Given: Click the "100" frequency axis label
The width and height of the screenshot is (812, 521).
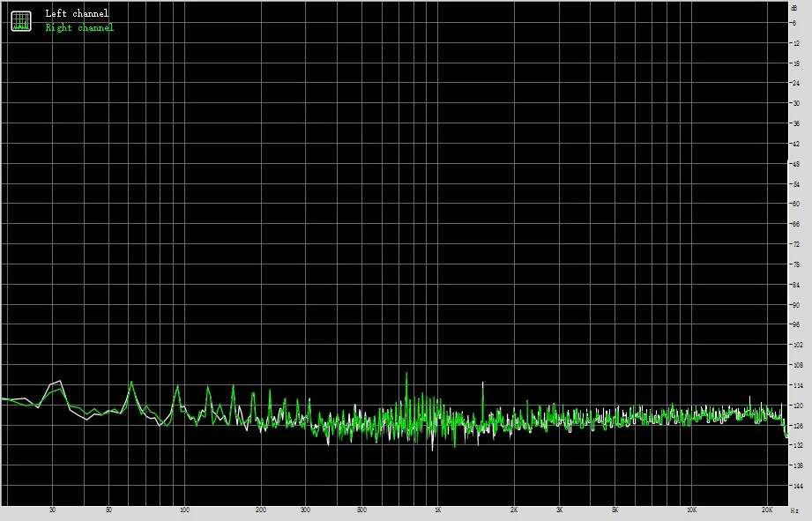Looking at the screenshot, I should click(x=184, y=510).
